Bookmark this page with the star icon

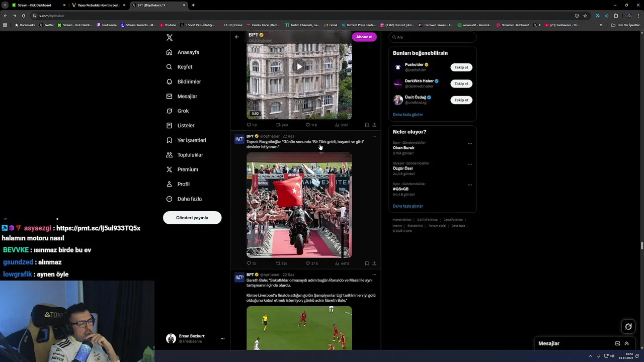[x=585, y=16]
